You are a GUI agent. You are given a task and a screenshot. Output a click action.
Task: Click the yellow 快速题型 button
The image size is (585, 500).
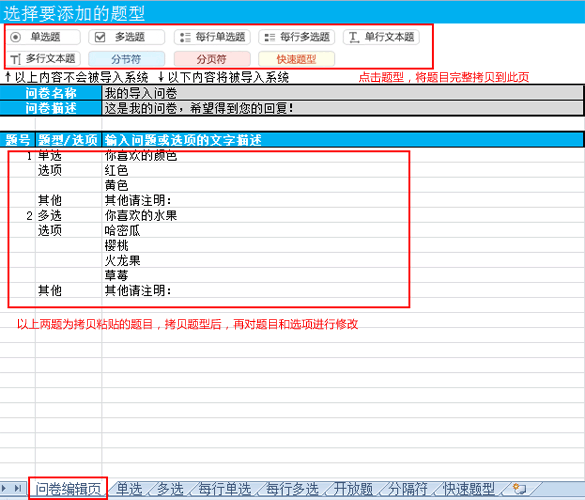click(x=297, y=59)
